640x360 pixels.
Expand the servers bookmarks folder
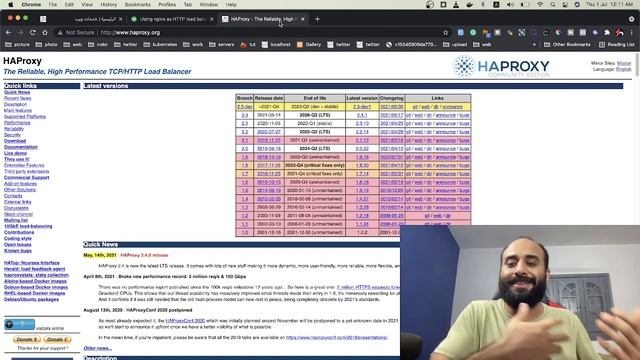(x=222, y=44)
